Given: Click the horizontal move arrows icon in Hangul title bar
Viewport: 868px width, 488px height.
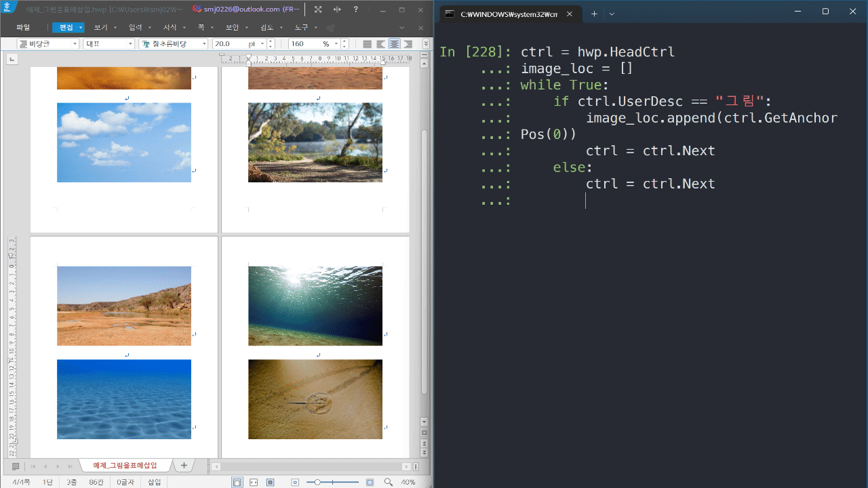Looking at the screenshot, I should coord(337,9).
